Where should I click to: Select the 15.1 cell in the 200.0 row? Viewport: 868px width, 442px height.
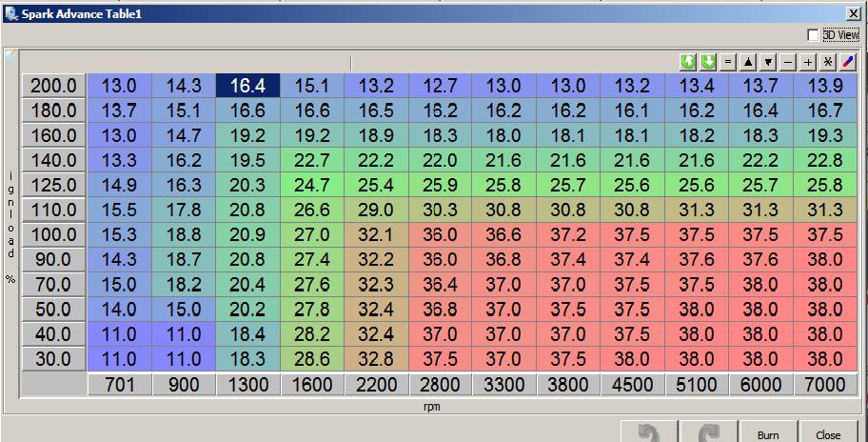tap(311, 86)
